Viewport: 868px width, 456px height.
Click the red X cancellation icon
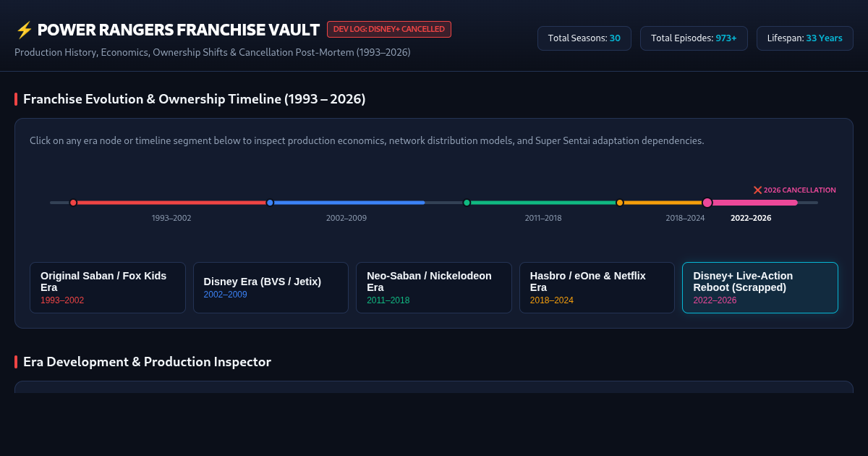757,190
